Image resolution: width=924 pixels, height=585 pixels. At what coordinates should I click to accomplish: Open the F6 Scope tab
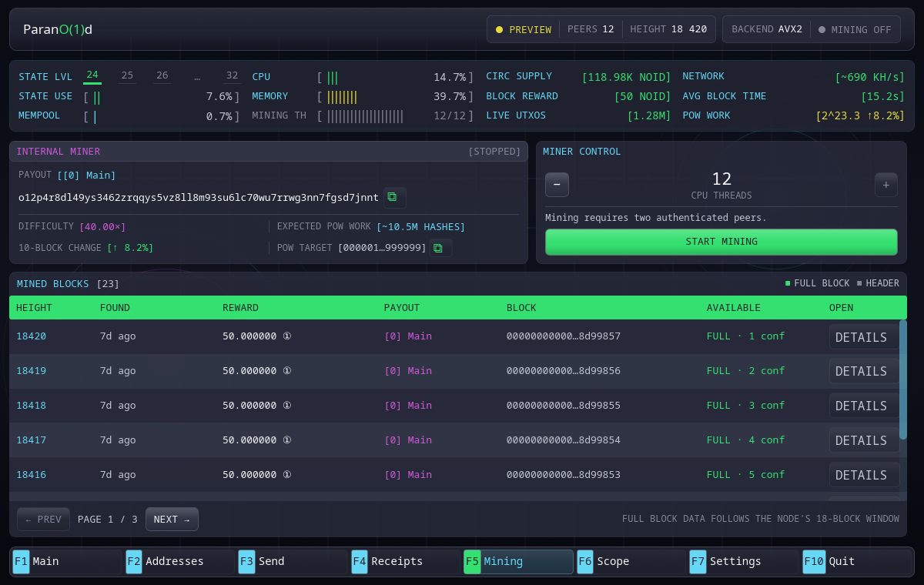[x=631, y=561]
